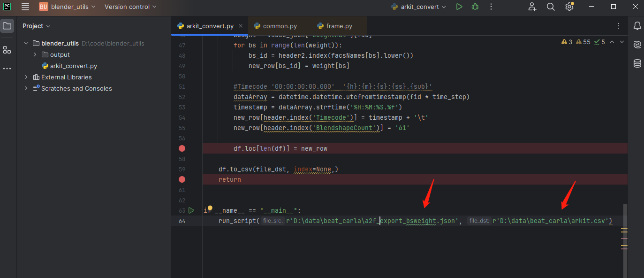The width and height of the screenshot is (644, 278).
Task: Click the warning count 3 indicator
Action: click(567, 42)
